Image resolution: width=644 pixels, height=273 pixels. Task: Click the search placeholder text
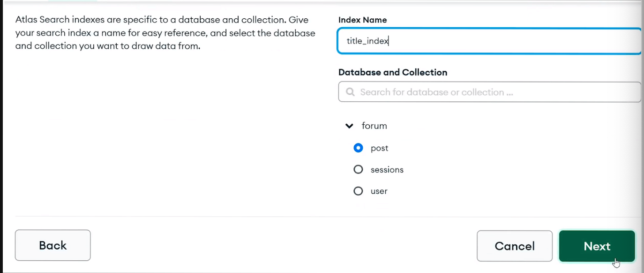click(436, 92)
